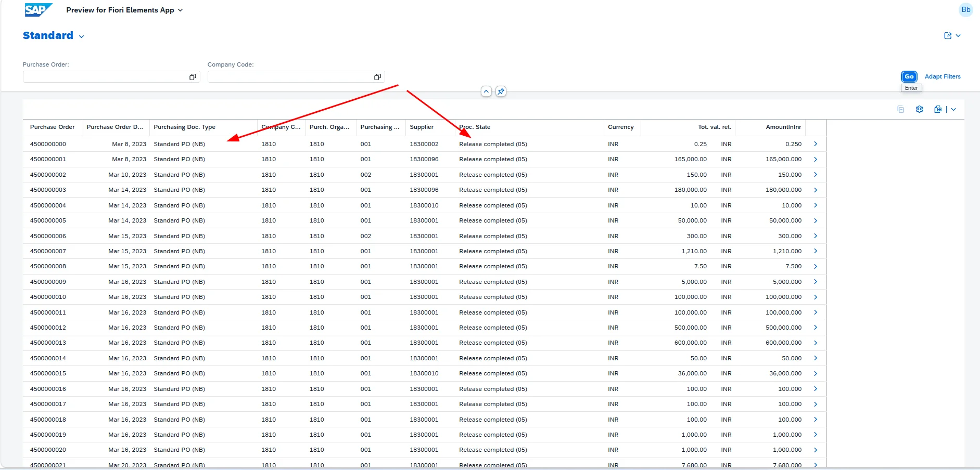Select purchase order 4500000008 cell

pyautogui.click(x=48, y=266)
